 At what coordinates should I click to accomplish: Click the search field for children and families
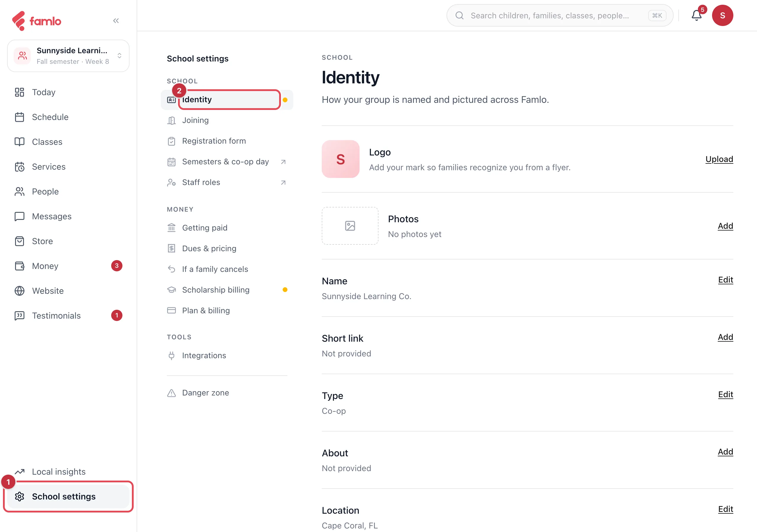559,15
